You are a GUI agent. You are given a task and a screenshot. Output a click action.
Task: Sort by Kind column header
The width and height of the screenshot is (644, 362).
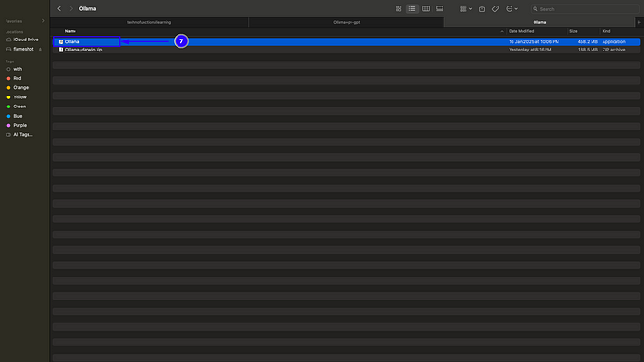click(606, 31)
